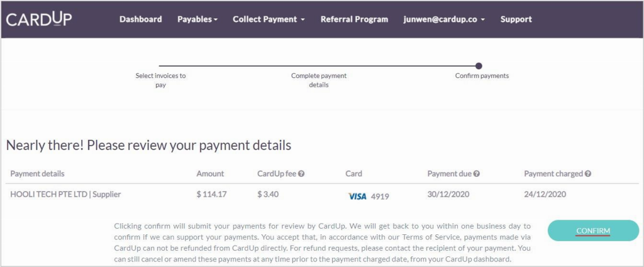Open the junwen@cardup.co account menu

pos(444,20)
